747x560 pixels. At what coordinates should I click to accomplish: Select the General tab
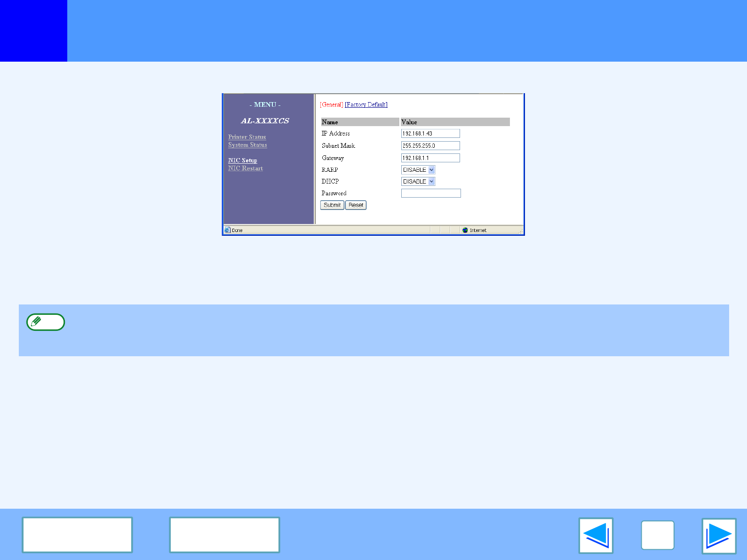(x=332, y=104)
